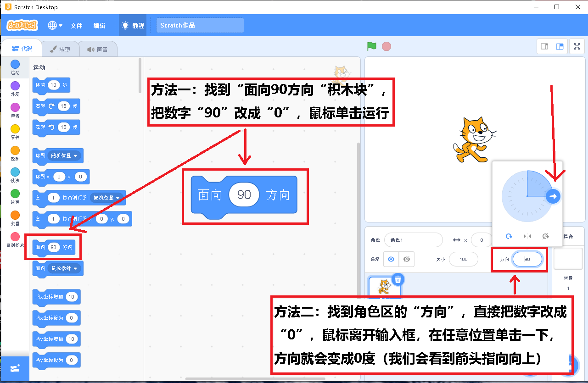Select the 自制积木 (My Blocks) category
The image size is (588, 383).
point(15,240)
